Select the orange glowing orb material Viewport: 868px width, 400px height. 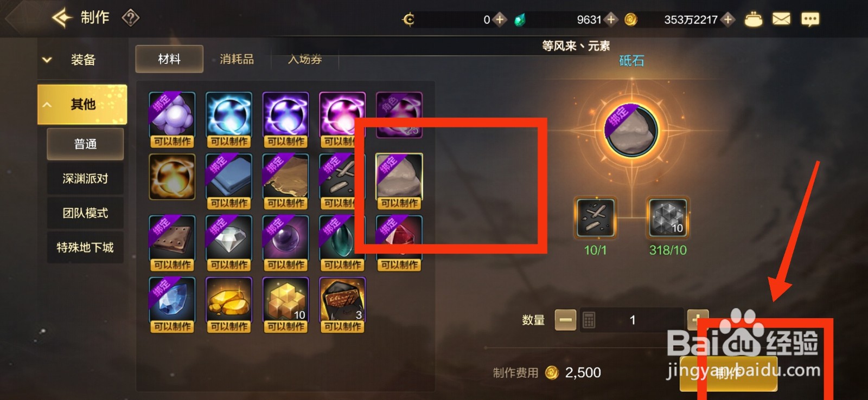click(x=172, y=177)
